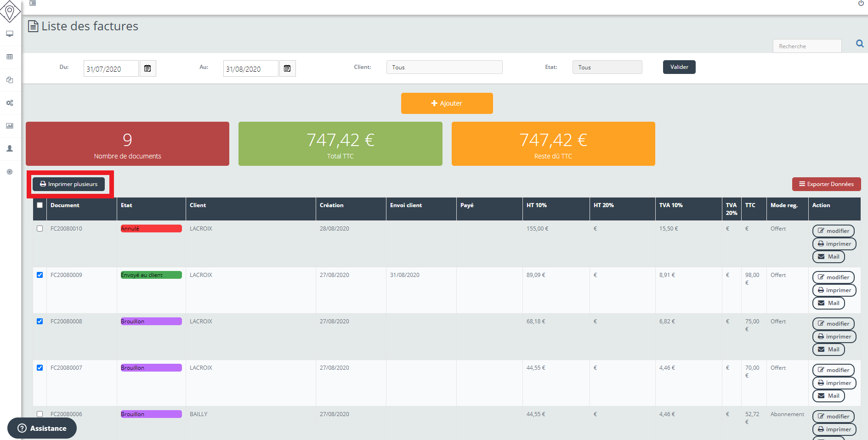Toggle the sidebar menu collapse icon
Viewport: 868px width, 440px height.
[x=33, y=3]
